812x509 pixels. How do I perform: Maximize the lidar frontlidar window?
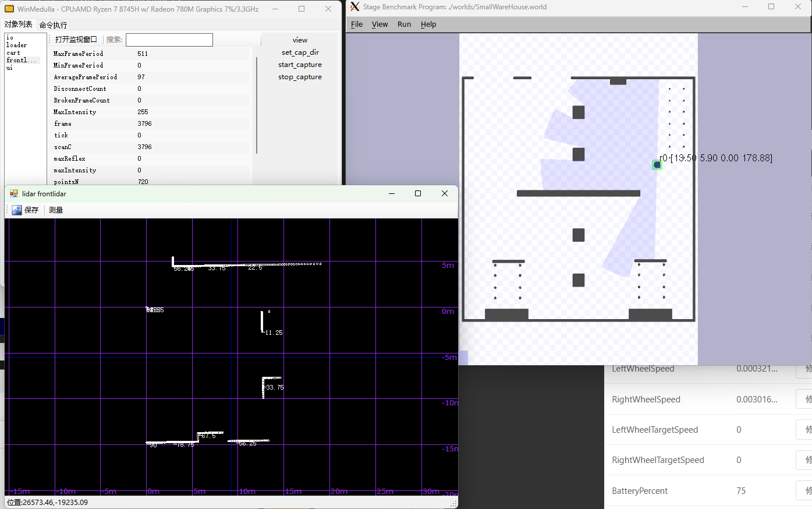(x=417, y=193)
